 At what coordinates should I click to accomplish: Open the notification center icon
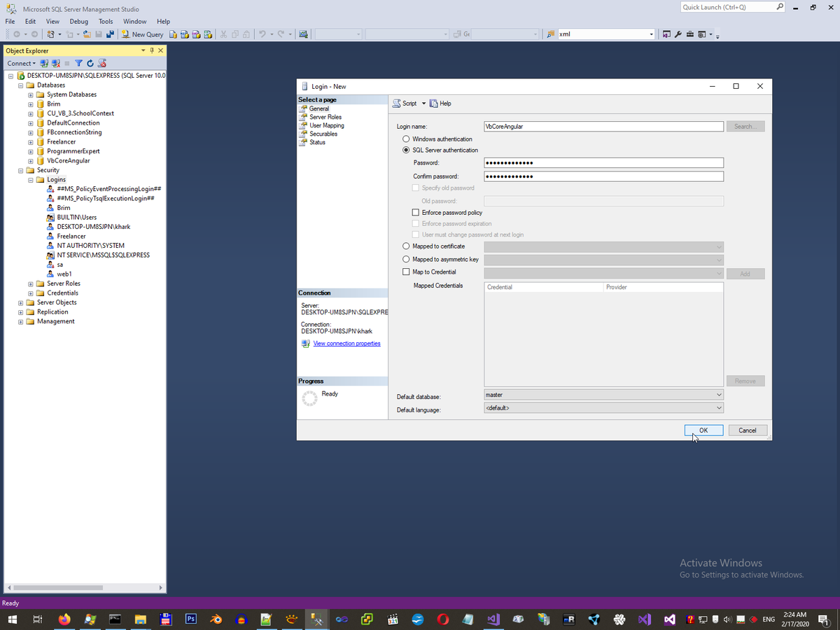[x=823, y=619]
